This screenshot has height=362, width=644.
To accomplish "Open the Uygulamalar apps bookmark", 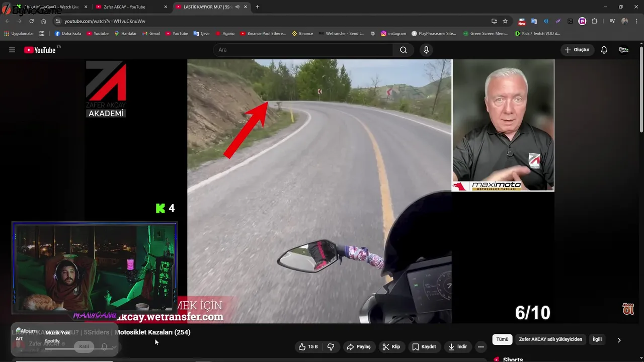I will (19, 34).
